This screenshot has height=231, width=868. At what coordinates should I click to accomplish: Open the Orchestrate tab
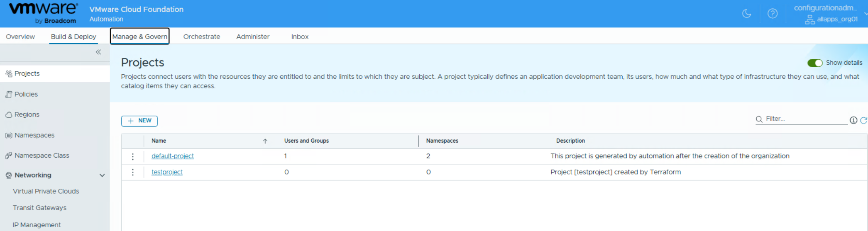coord(202,36)
